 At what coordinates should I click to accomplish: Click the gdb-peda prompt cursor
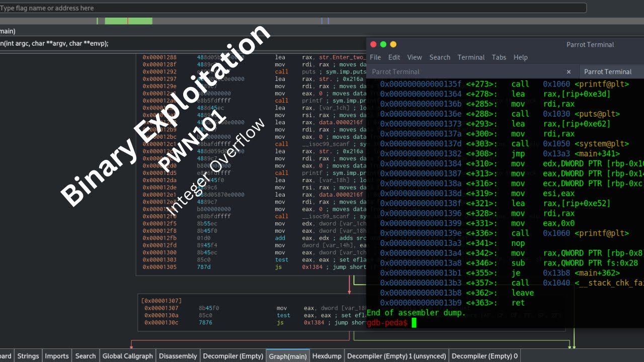414,323
